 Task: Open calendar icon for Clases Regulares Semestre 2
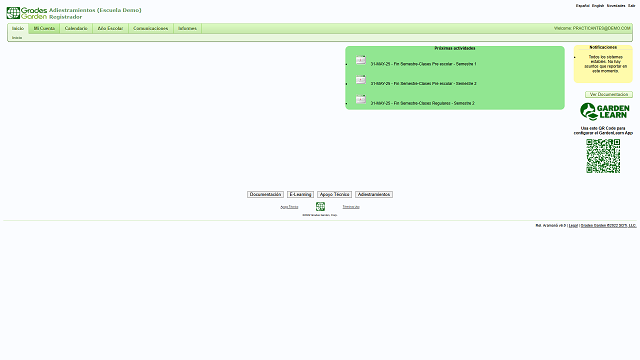pos(361,100)
